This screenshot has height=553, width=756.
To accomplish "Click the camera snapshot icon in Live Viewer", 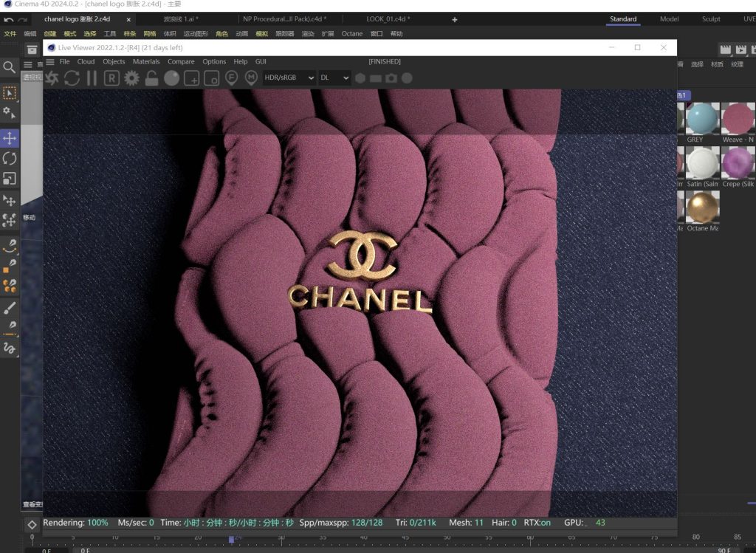I will coord(391,78).
